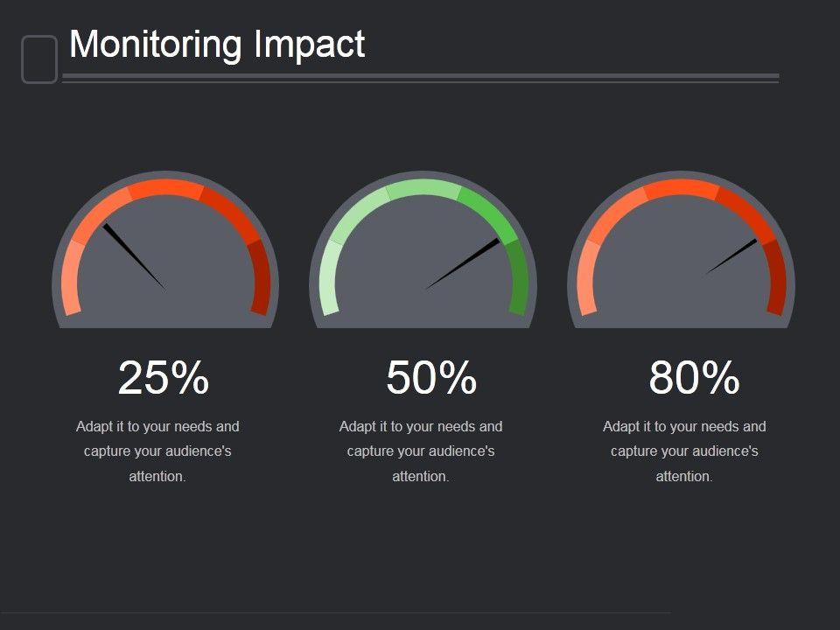Pick the top-center green segment of the middle gauge

pyautogui.click(x=423, y=188)
